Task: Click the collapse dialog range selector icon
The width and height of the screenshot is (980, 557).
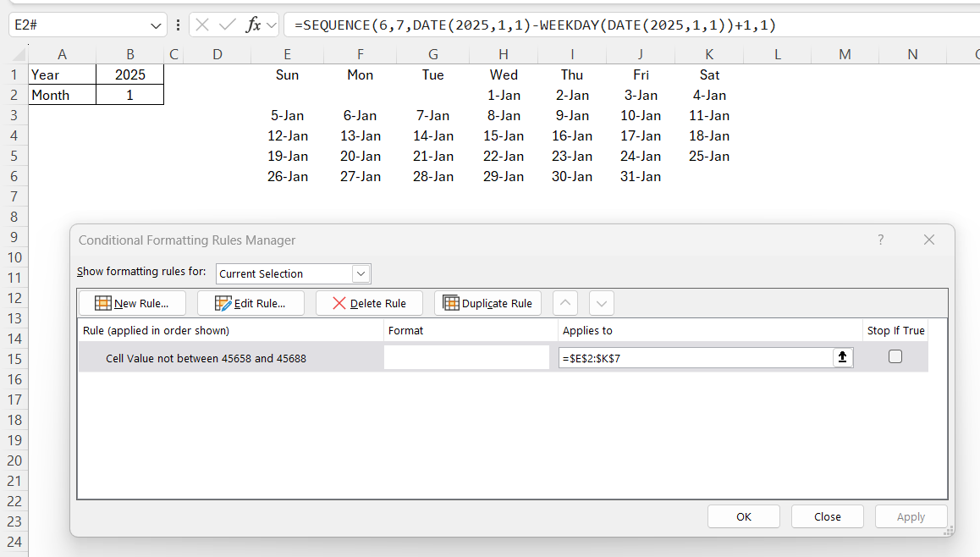Action: (x=843, y=357)
